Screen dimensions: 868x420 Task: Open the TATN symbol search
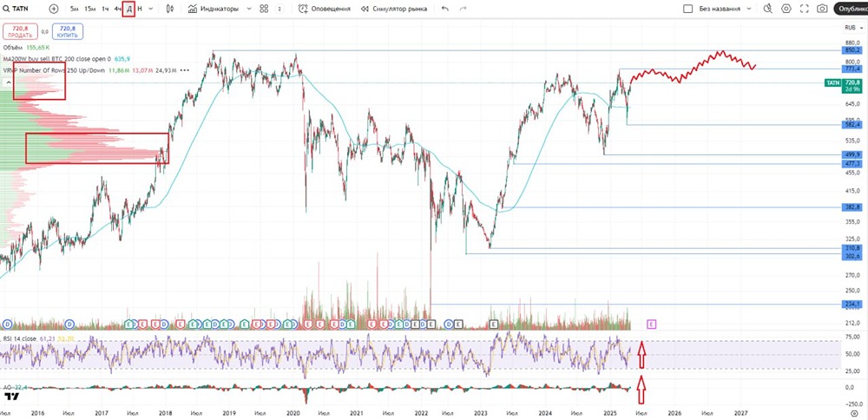pyautogui.click(x=16, y=9)
